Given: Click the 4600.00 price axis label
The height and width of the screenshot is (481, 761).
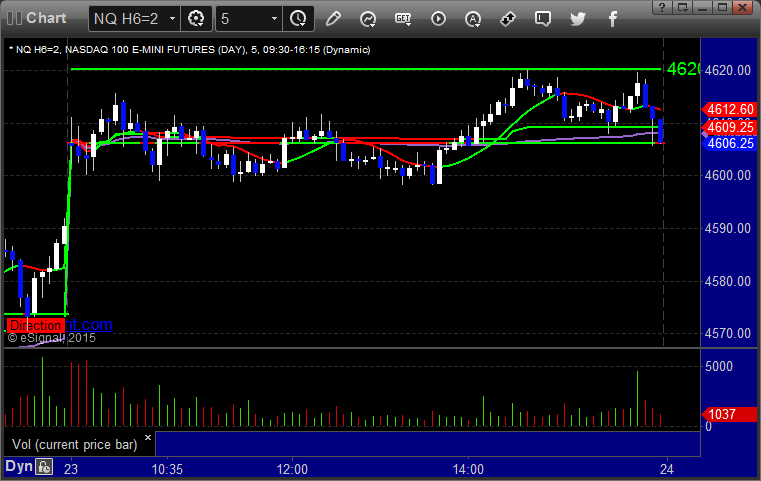Looking at the screenshot, I should (x=728, y=175).
